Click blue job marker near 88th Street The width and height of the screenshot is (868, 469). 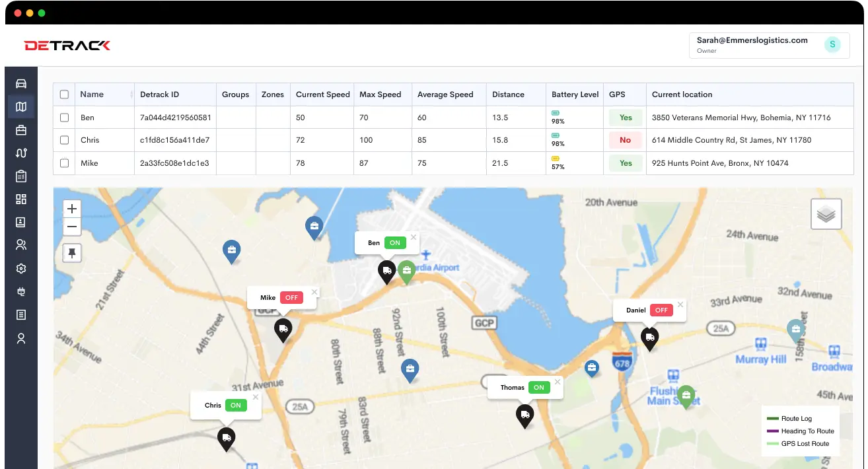coord(410,371)
